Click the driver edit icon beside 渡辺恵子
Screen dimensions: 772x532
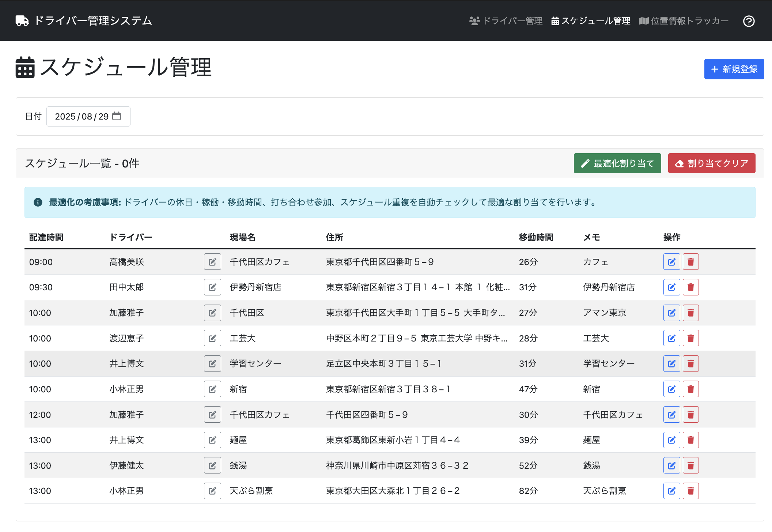click(x=212, y=338)
